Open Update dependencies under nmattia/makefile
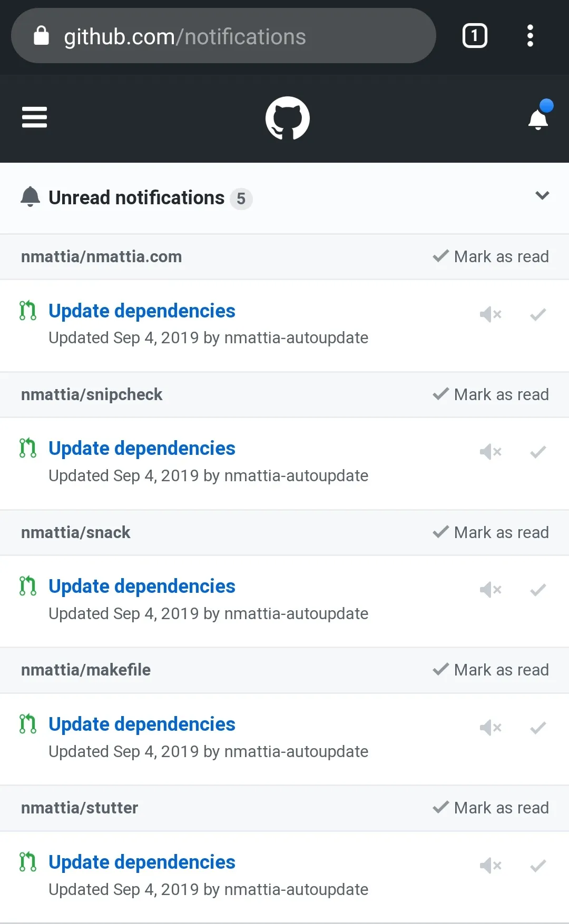569x924 pixels. (x=142, y=724)
